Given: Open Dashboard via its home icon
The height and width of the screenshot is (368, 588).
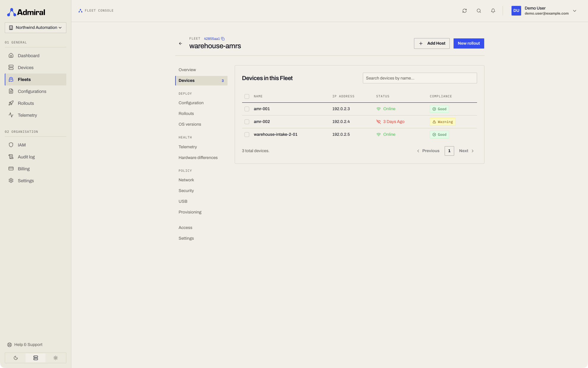Looking at the screenshot, I should coord(11,55).
